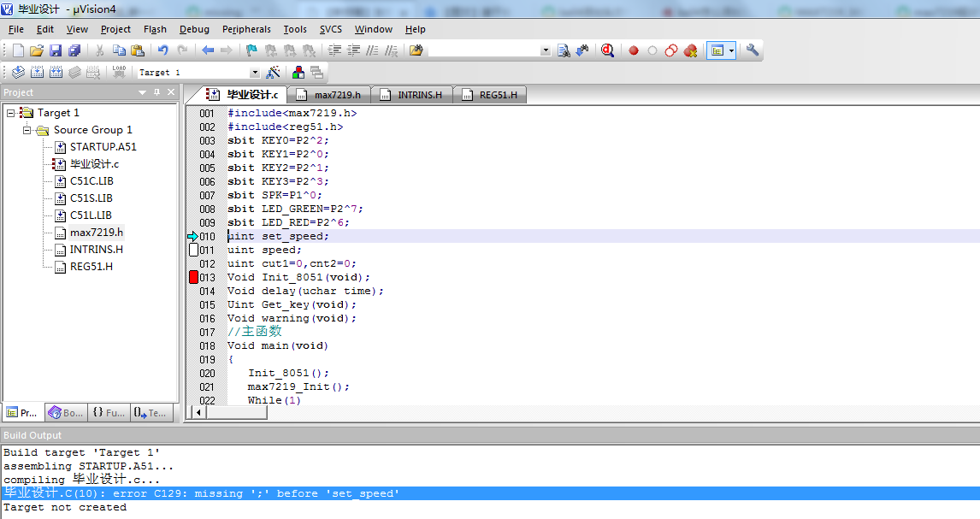Viewport: 980px width, 519px height.
Task: Open the Multi-Project Workspace icon
Action: [x=317, y=73]
